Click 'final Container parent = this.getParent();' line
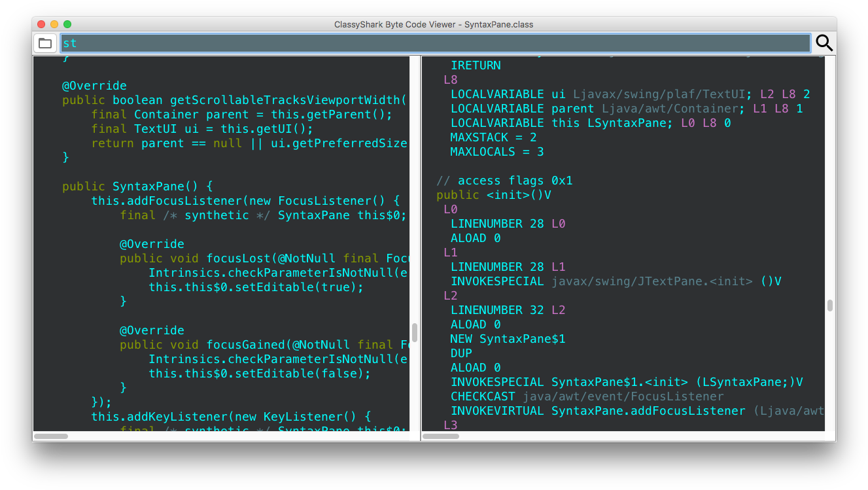The image size is (868, 490). (241, 114)
